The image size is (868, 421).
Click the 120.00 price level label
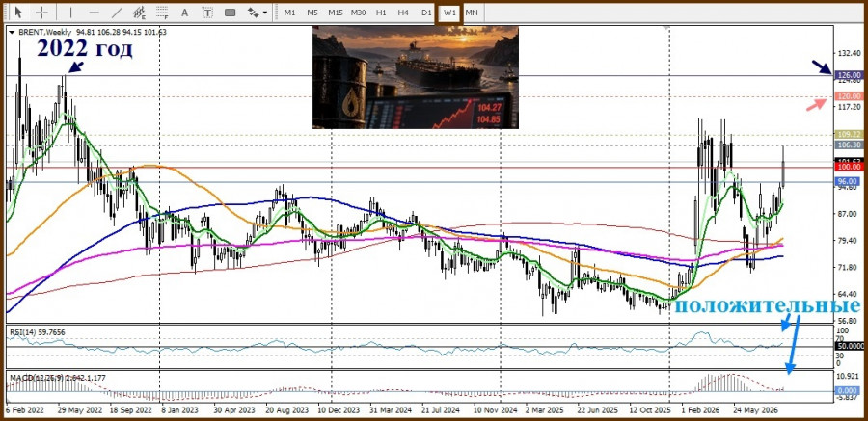849,96
